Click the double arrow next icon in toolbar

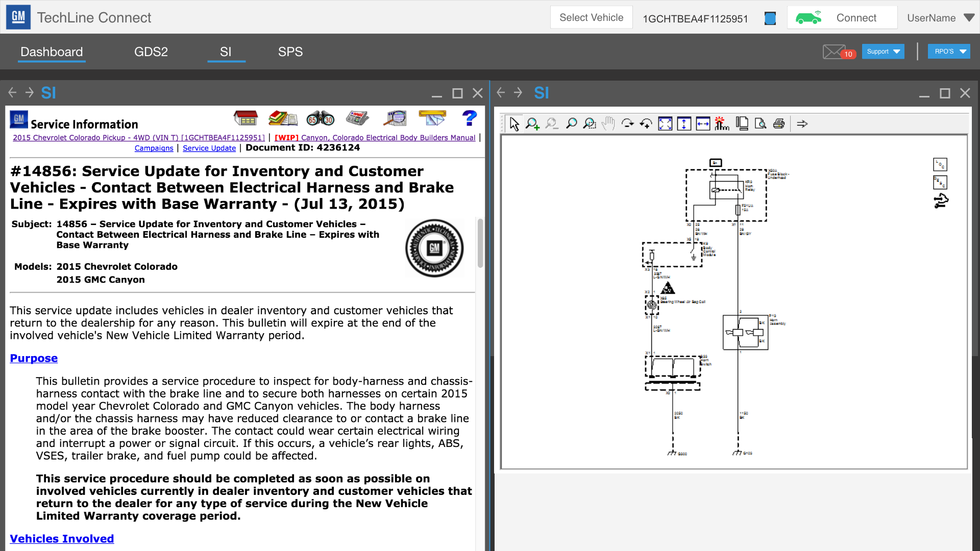point(802,124)
